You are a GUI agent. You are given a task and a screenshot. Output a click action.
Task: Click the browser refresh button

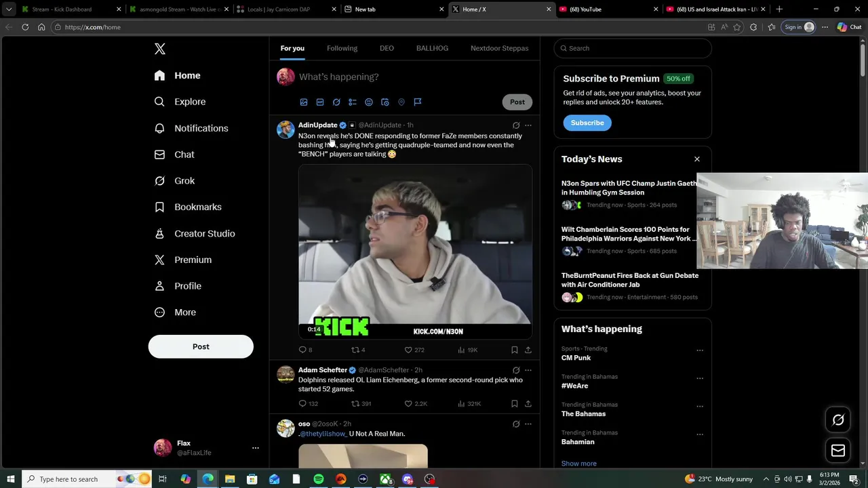(x=25, y=27)
